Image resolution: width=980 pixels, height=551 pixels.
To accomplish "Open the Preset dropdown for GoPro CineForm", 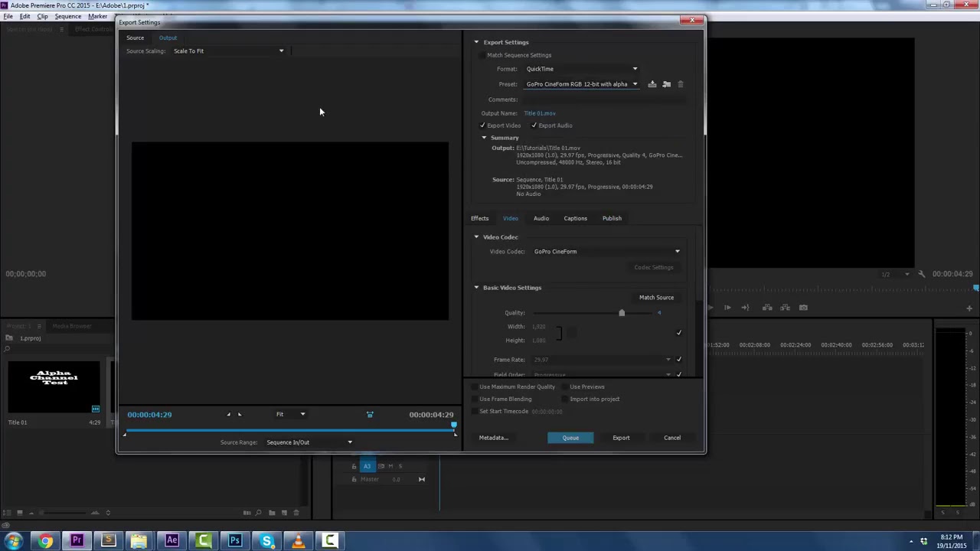I will [x=582, y=84].
